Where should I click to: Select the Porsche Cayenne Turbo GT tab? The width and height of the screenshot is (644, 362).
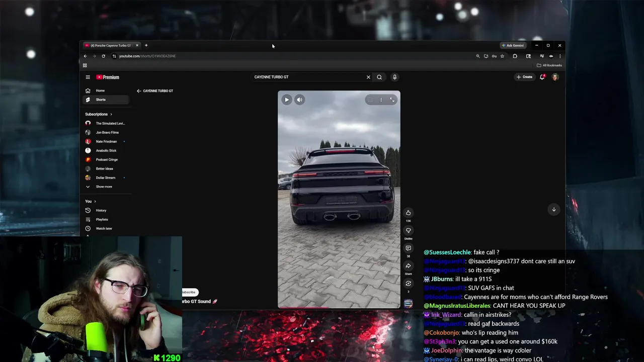coord(111,45)
